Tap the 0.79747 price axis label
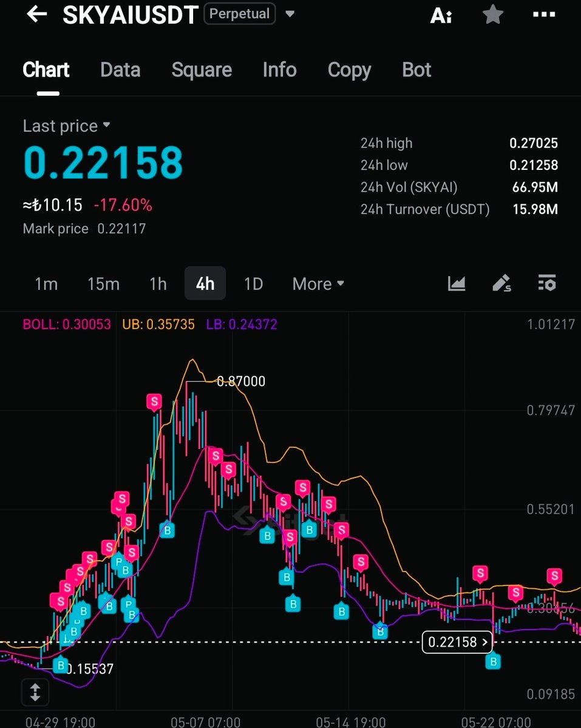Image resolution: width=581 pixels, height=728 pixels. click(551, 411)
